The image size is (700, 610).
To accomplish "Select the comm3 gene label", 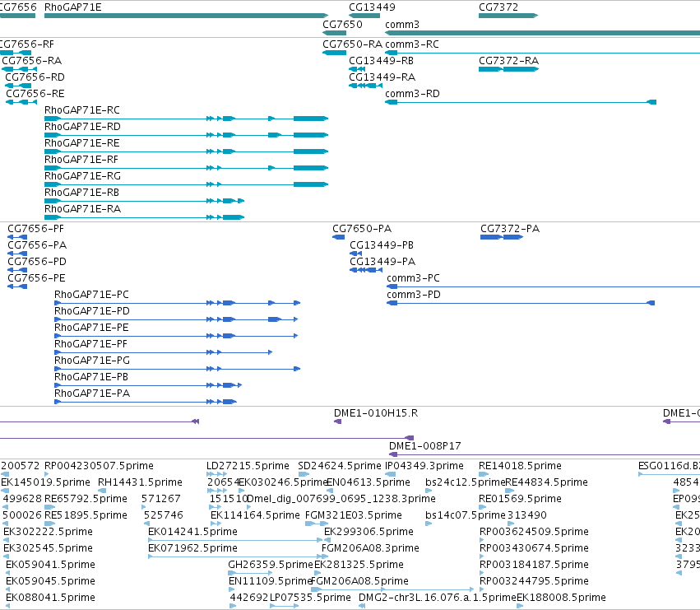I will (x=401, y=24).
